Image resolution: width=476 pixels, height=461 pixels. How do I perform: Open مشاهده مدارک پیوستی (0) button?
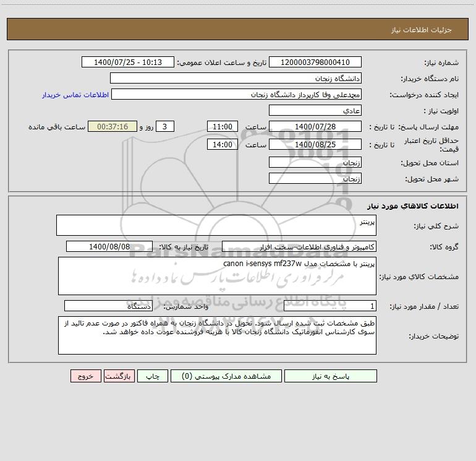[226, 376]
